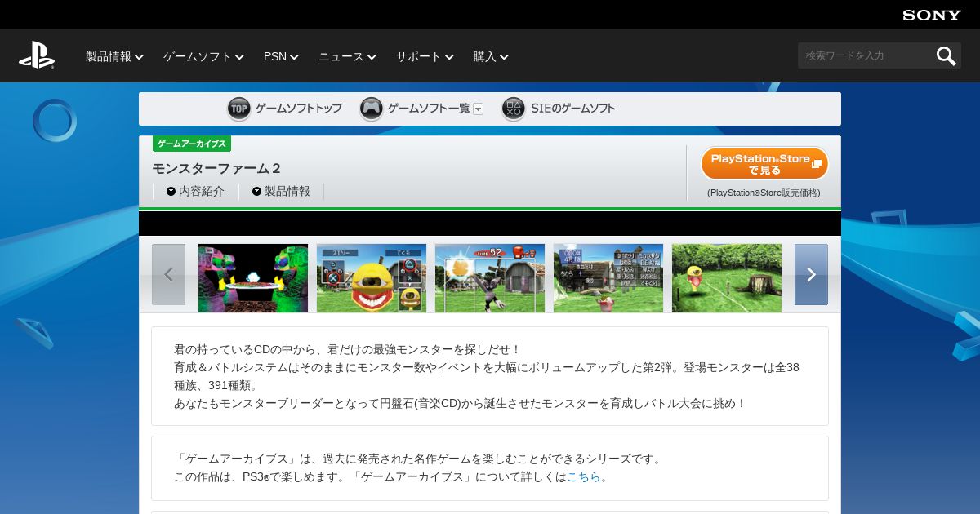Open the サポート dropdown menu
Viewport: 980px width, 514px height.
point(425,56)
